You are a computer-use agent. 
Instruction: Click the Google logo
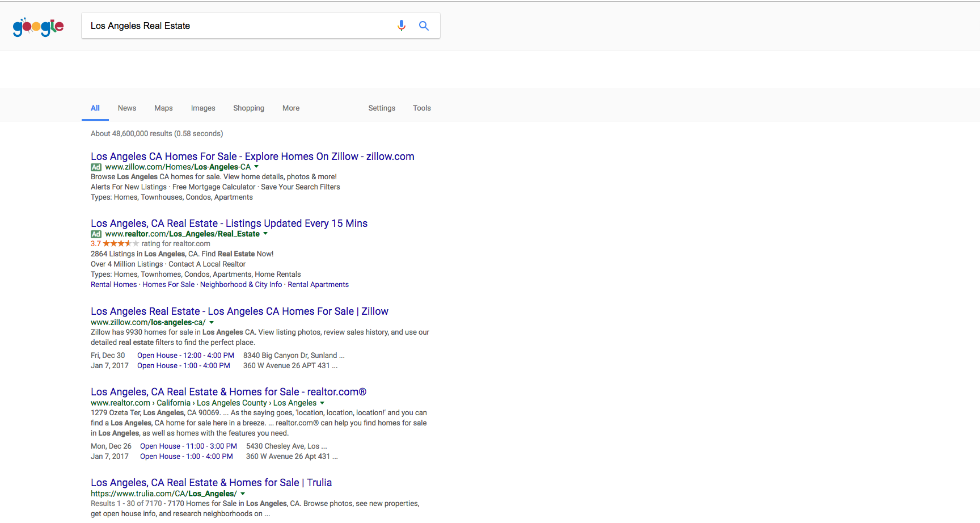pyautogui.click(x=38, y=27)
